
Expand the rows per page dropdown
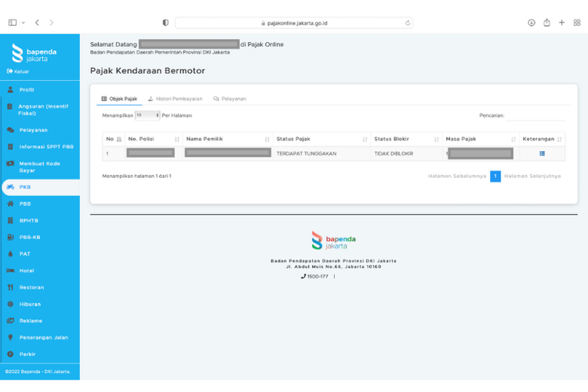coord(147,115)
